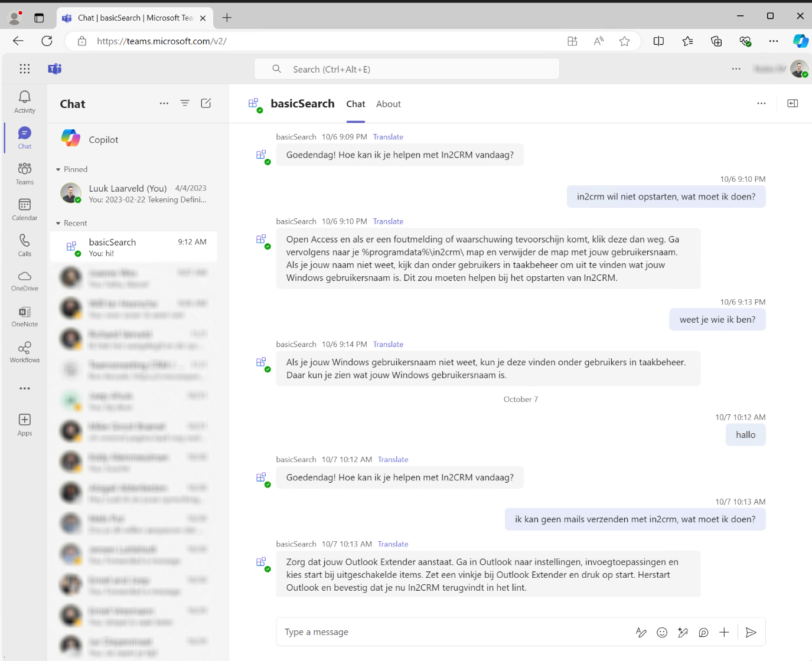Open the Calendar app in sidebar
This screenshot has height=661, width=812.
point(24,210)
